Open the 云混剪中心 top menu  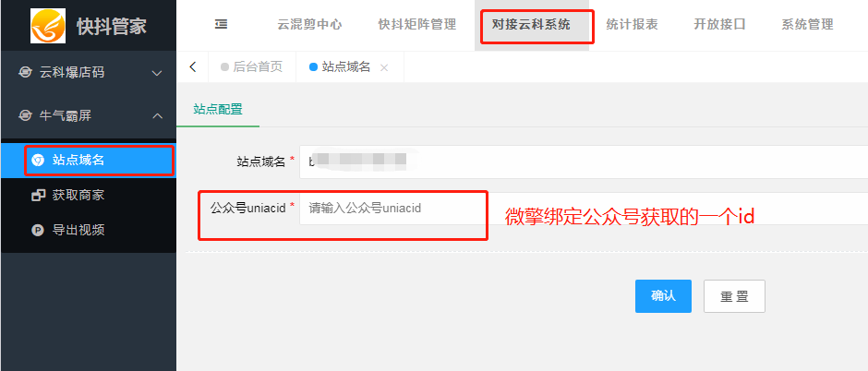[x=309, y=24]
